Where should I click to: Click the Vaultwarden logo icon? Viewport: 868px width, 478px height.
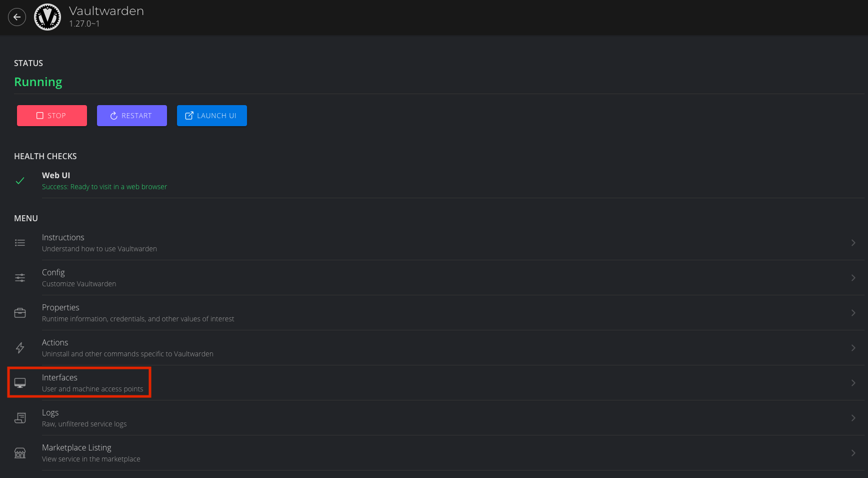pyautogui.click(x=47, y=17)
